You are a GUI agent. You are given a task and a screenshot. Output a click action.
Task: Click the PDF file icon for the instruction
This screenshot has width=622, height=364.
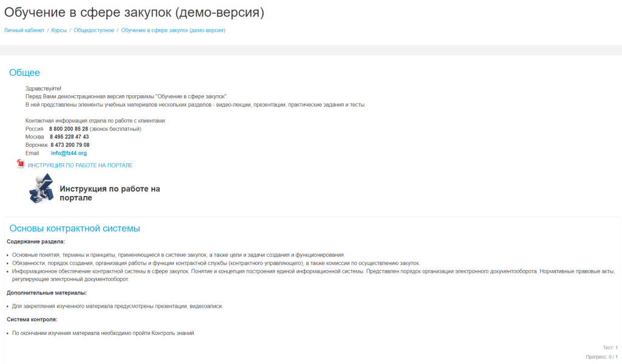click(x=20, y=164)
